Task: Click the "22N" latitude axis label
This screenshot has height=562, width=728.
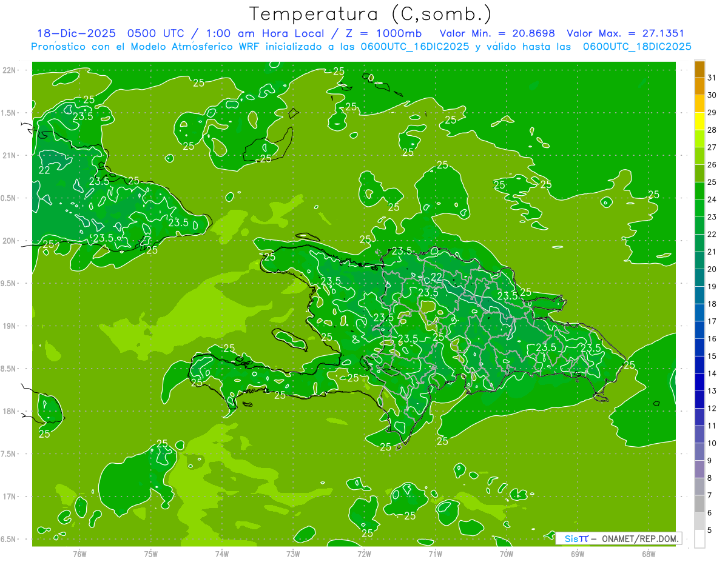Action: (8, 70)
